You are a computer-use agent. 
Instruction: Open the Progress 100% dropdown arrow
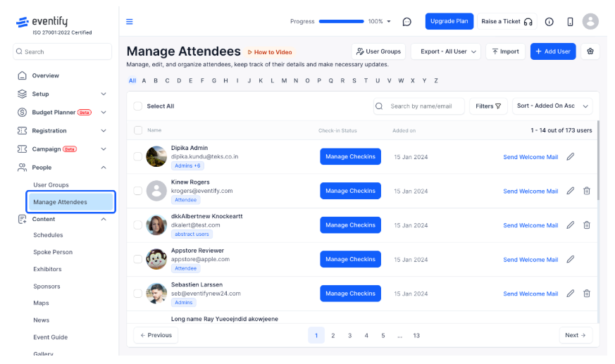click(389, 22)
